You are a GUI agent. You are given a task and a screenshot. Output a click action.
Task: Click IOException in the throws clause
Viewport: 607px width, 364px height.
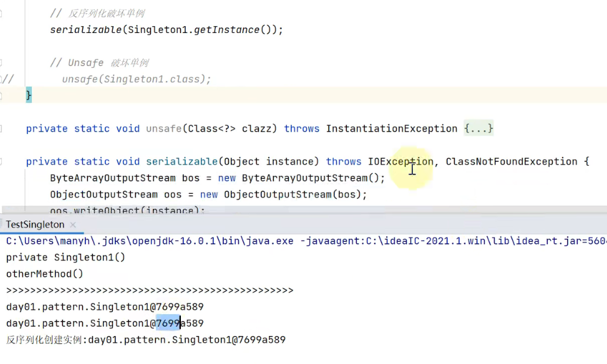coord(401,161)
